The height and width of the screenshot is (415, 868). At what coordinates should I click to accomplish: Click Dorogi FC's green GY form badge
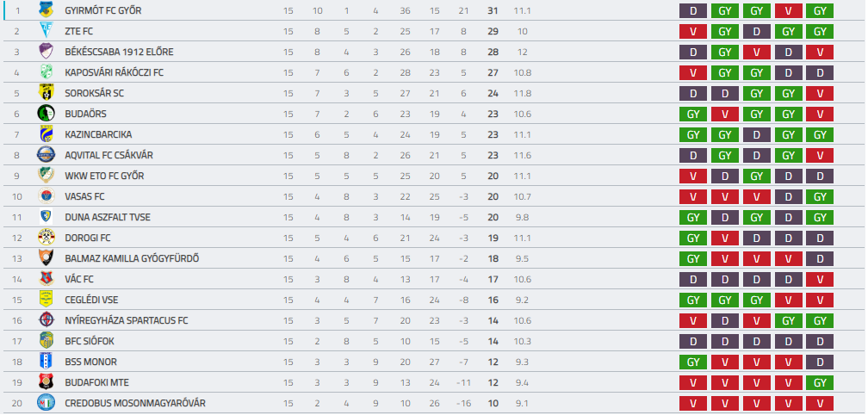(x=693, y=238)
